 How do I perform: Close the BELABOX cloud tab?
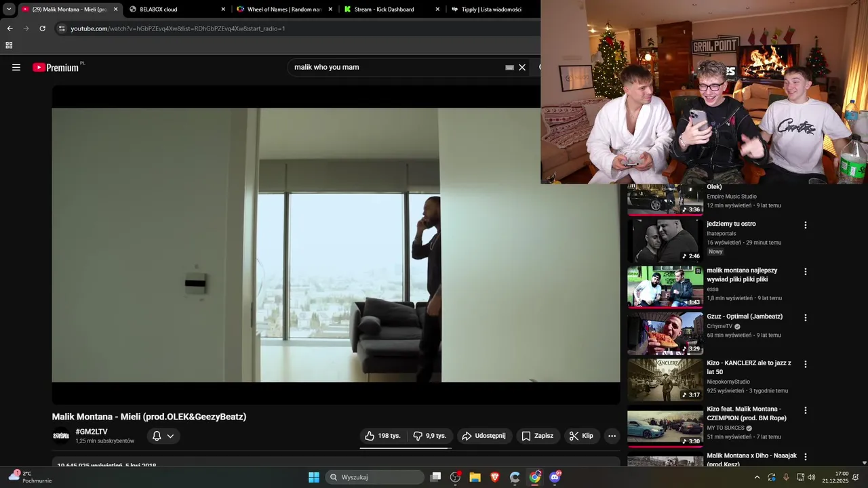(x=223, y=9)
